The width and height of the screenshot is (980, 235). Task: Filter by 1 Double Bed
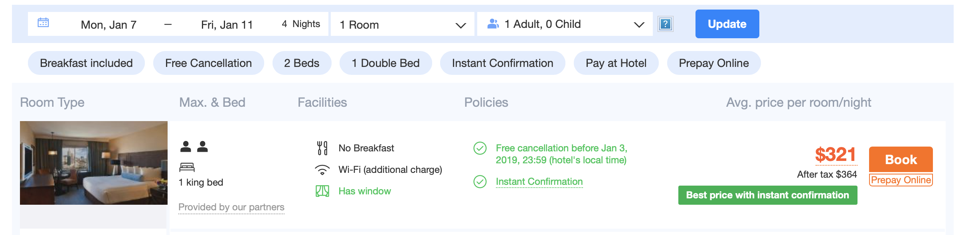pyautogui.click(x=385, y=63)
